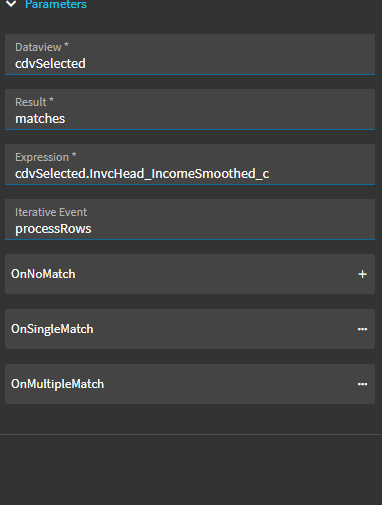
Task: Click the Parameters section heading
Action: pos(56,4)
